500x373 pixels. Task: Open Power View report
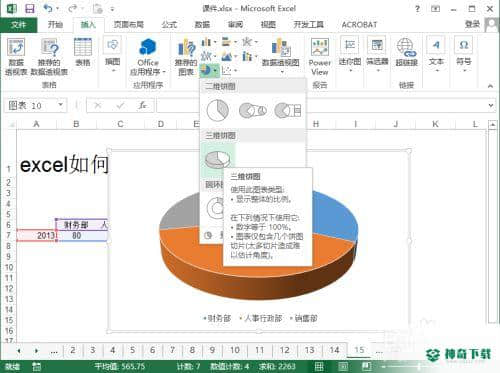(x=320, y=56)
